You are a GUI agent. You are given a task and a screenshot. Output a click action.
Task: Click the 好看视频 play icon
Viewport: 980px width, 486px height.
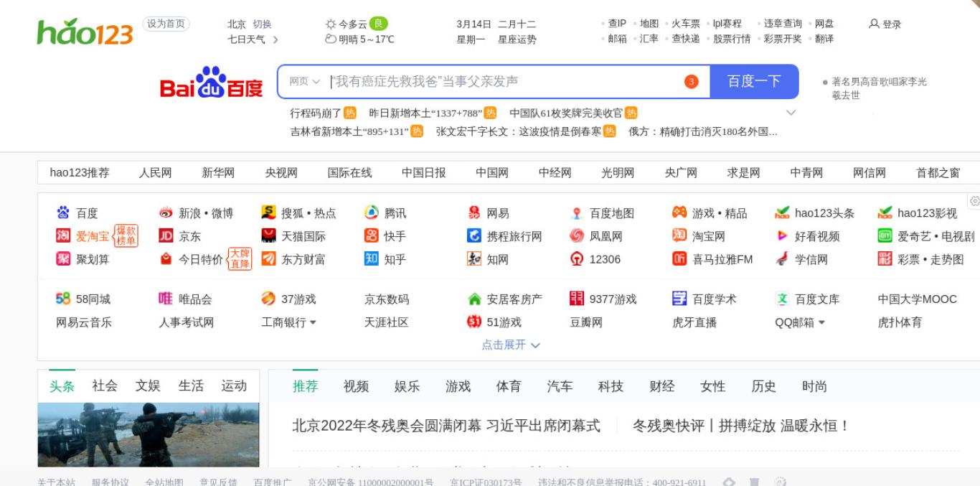click(782, 236)
